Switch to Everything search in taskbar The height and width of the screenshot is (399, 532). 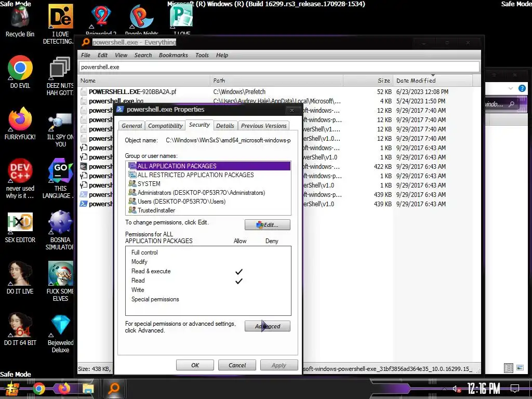coord(114,388)
